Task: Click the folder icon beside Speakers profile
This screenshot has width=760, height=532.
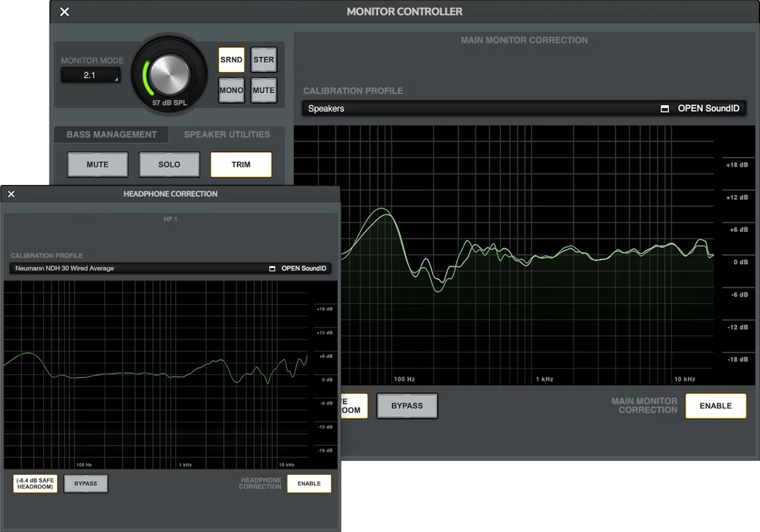Action: coord(664,109)
